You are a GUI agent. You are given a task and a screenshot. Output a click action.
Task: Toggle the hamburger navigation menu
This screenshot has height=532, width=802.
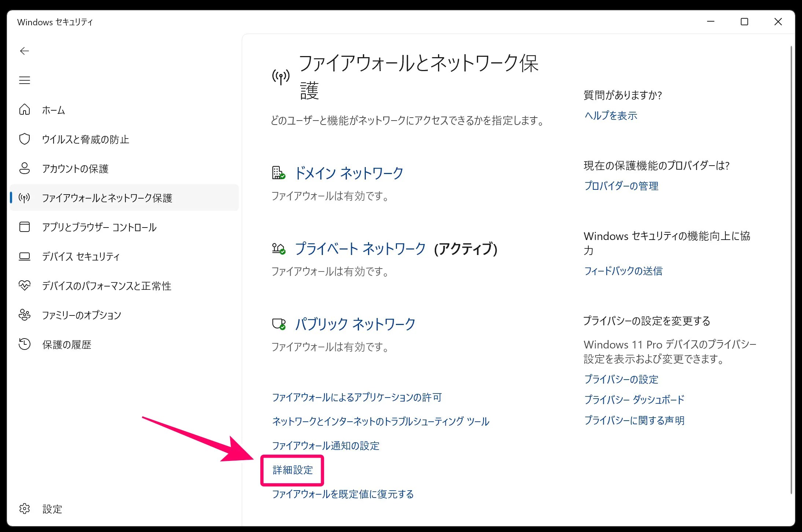tap(25, 80)
